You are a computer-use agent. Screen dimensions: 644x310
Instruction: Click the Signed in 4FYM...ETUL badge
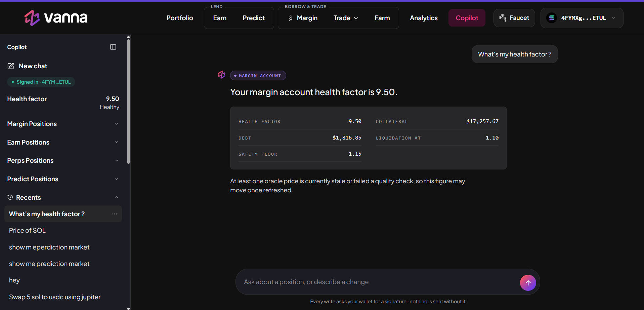pos(41,82)
